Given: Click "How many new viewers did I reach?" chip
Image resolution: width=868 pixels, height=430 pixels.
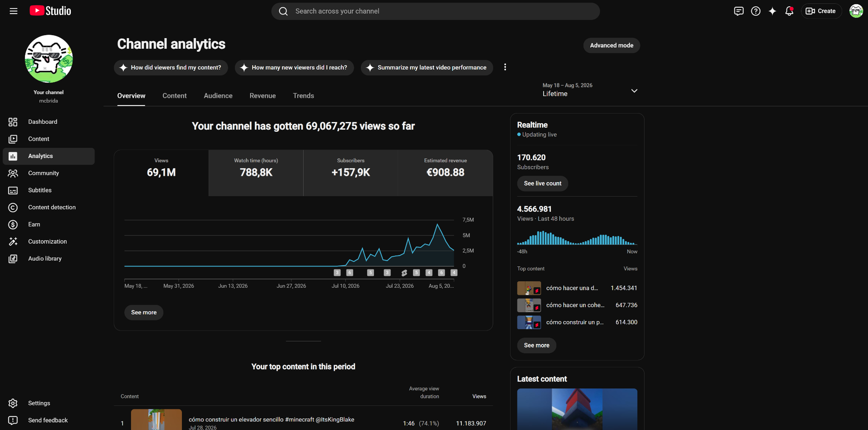Looking at the screenshot, I should point(294,68).
